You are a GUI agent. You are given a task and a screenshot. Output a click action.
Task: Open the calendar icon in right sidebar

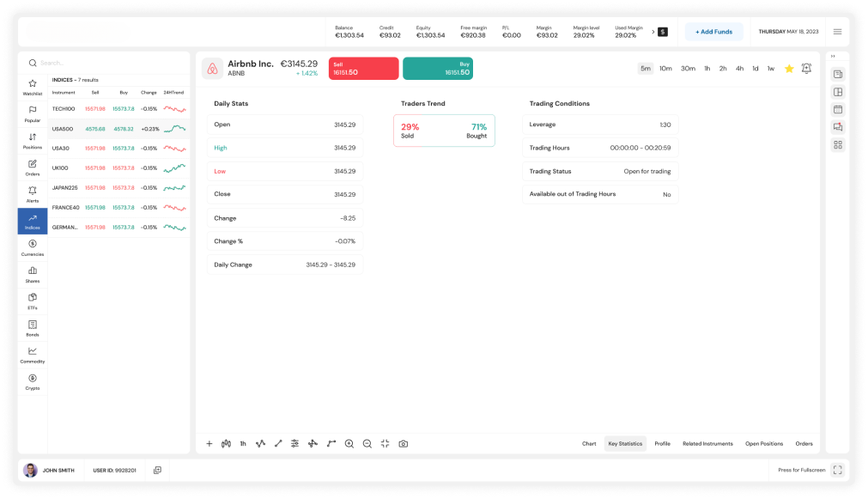pyautogui.click(x=838, y=109)
